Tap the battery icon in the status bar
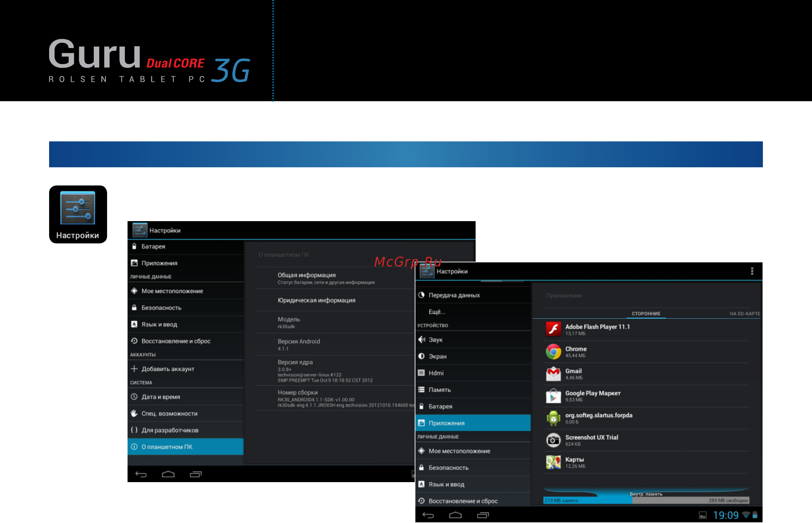Screen dimensions: 812x523 [755, 515]
